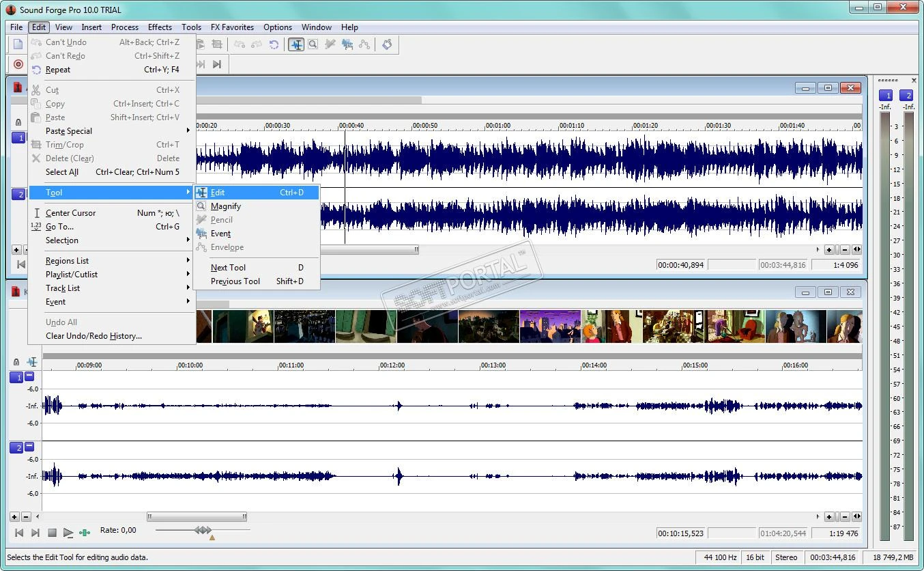Create a new file with the toolbar New icon

pyautogui.click(x=18, y=44)
